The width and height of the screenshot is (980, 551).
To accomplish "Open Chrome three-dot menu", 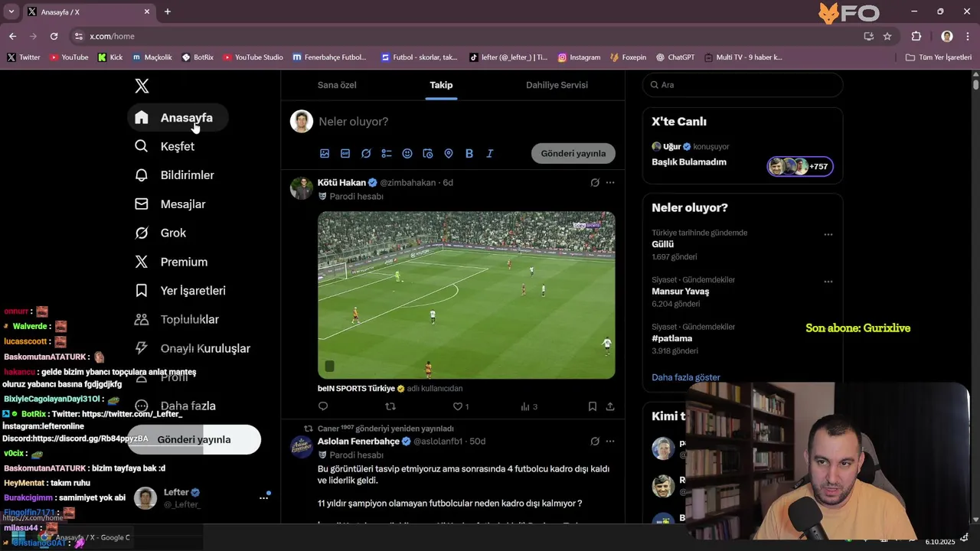I will click(x=968, y=36).
